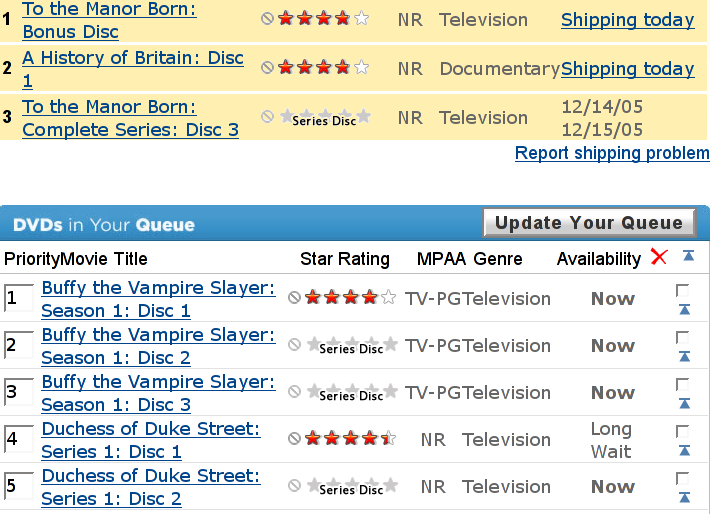Check remove box for Buffy Season 1: Disc 1
This screenshot has width=710, height=514.
pos(683,290)
